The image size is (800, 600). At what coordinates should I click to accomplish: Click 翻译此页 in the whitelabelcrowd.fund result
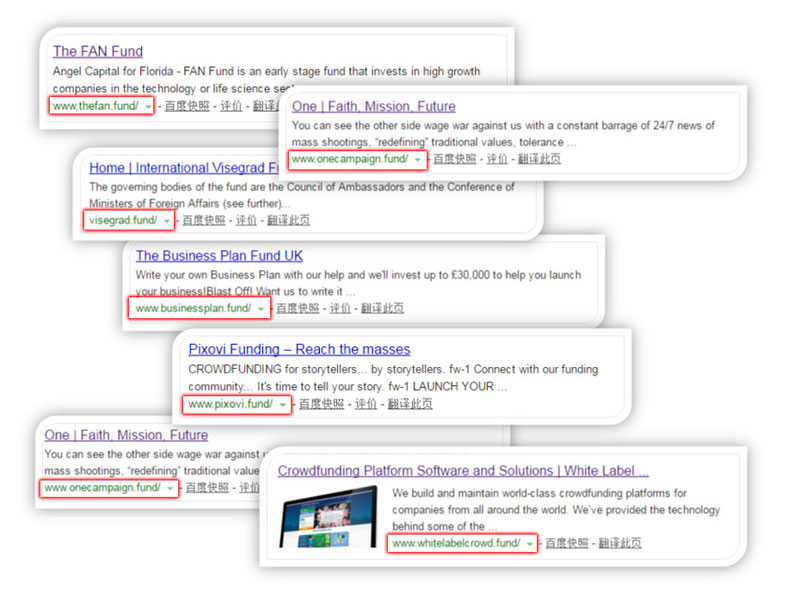[620, 543]
